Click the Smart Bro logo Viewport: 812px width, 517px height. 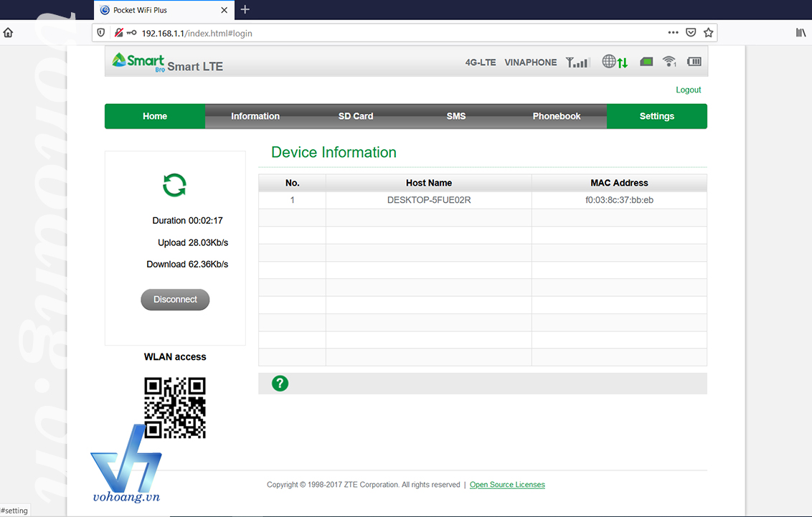[x=138, y=62]
